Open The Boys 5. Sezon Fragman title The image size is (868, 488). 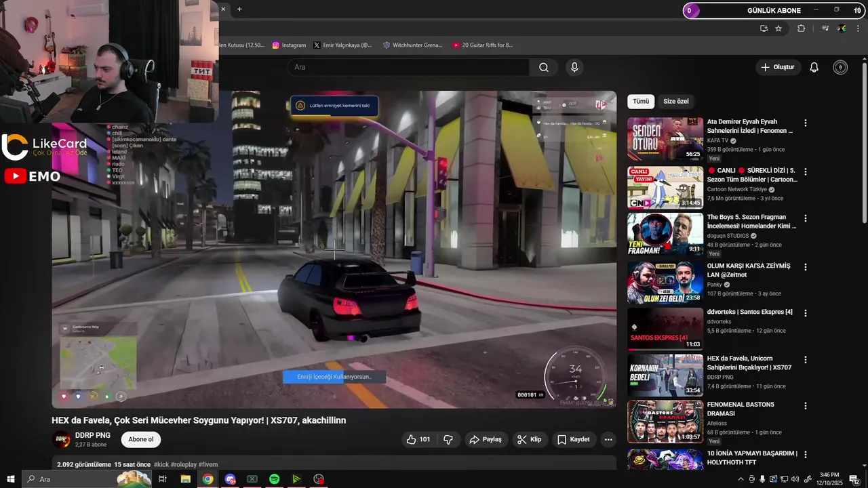click(751, 222)
